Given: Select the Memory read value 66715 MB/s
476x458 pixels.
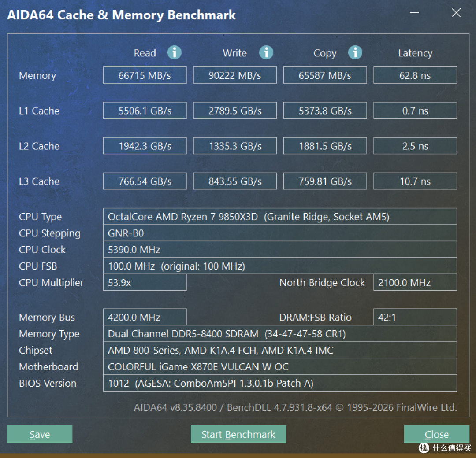Looking at the screenshot, I should [x=145, y=75].
